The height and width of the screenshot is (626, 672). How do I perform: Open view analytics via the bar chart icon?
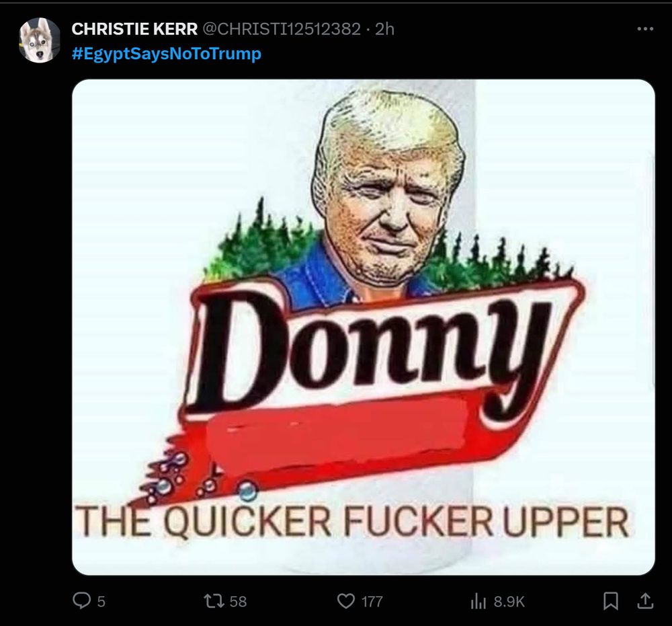(478, 601)
